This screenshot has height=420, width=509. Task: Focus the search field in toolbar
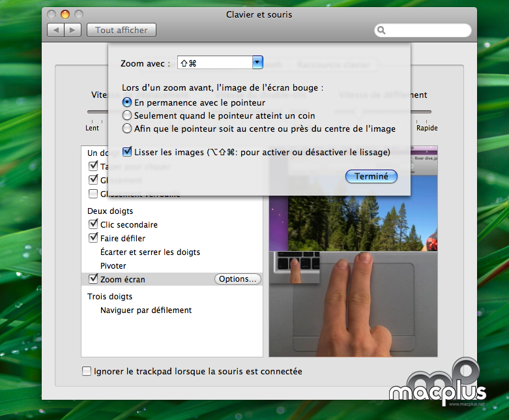point(423,30)
